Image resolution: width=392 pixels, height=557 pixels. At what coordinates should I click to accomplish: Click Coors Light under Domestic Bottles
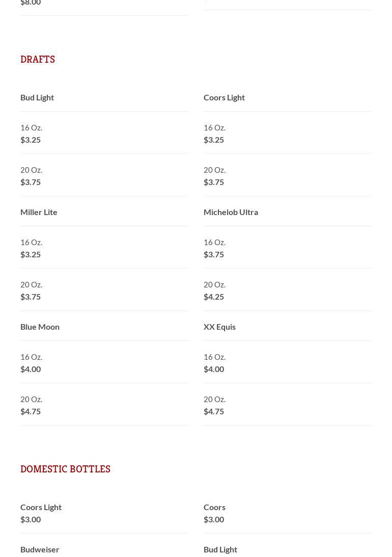(x=41, y=507)
